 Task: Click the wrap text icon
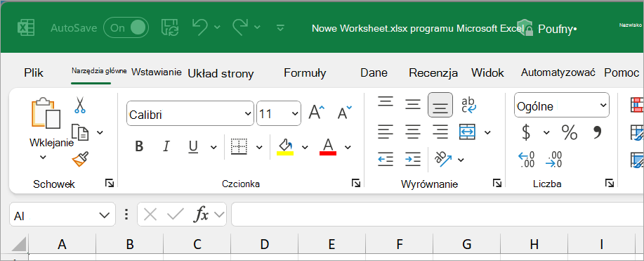[x=468, y=105]
